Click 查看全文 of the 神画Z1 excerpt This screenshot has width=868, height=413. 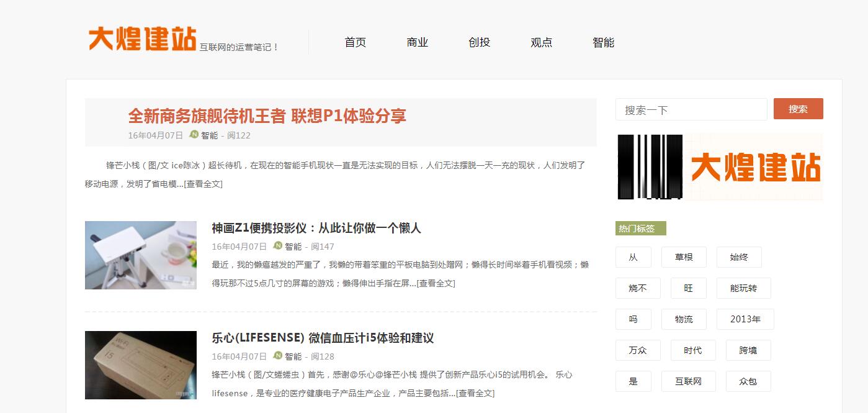pyautogui.click(x=436, y=283)
